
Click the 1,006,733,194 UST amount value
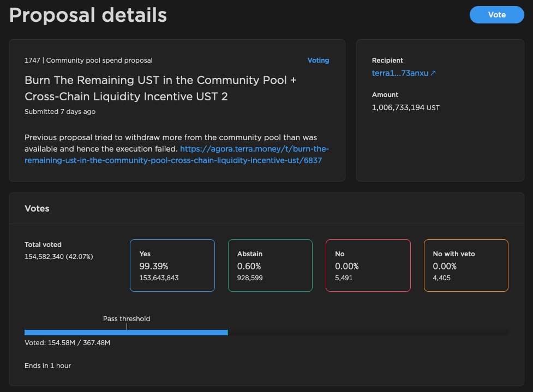405,107
